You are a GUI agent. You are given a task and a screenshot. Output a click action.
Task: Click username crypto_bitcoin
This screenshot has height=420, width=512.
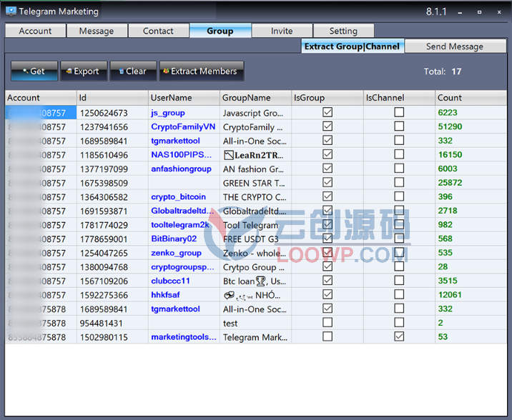[178, 197]
